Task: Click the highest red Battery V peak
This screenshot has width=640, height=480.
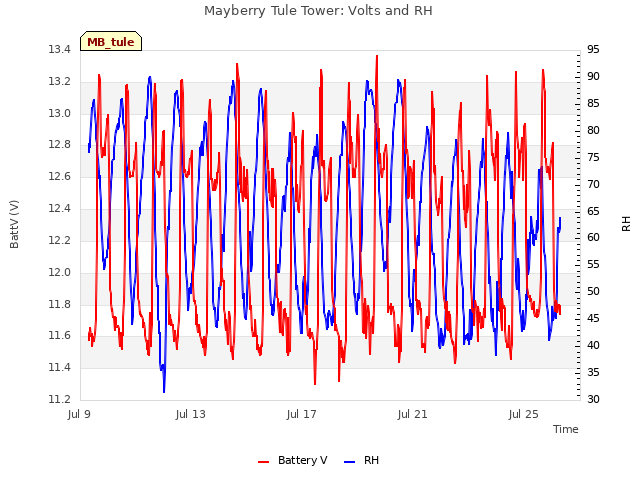Action: (x=377, y=56)
